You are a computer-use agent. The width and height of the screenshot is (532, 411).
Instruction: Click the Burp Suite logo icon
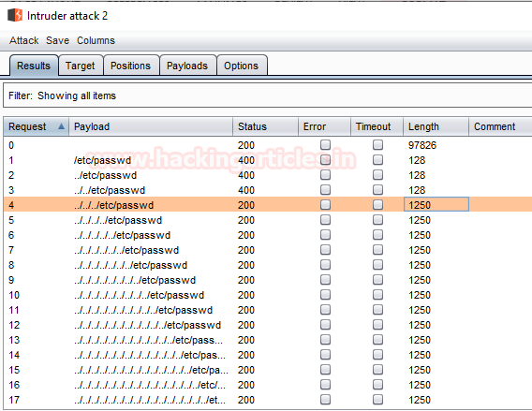coord(15,15)
